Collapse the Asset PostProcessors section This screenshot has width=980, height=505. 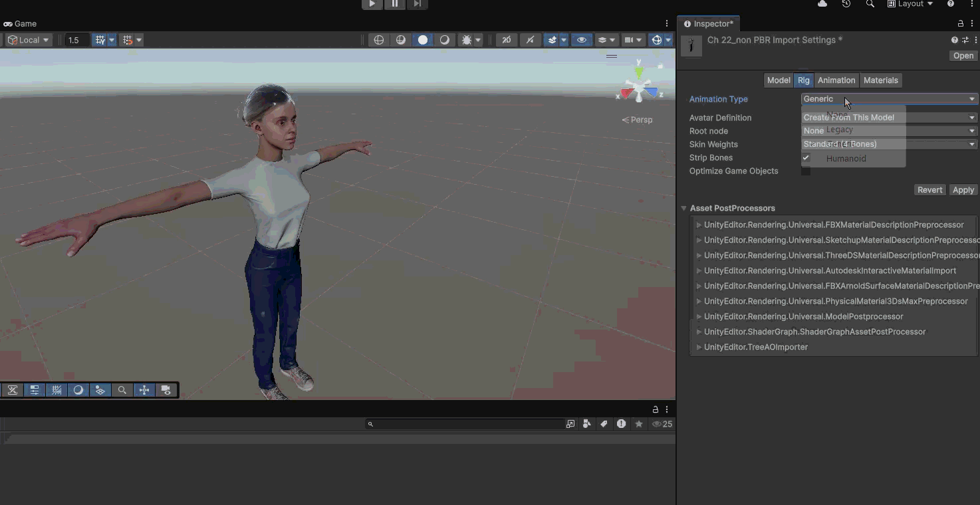tap(683, 208)
